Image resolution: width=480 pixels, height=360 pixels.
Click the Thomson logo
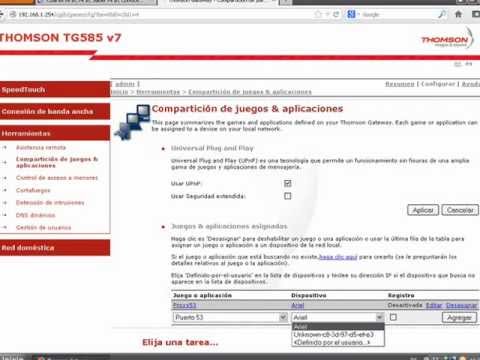pyautogui.click(x=447, y=39)
